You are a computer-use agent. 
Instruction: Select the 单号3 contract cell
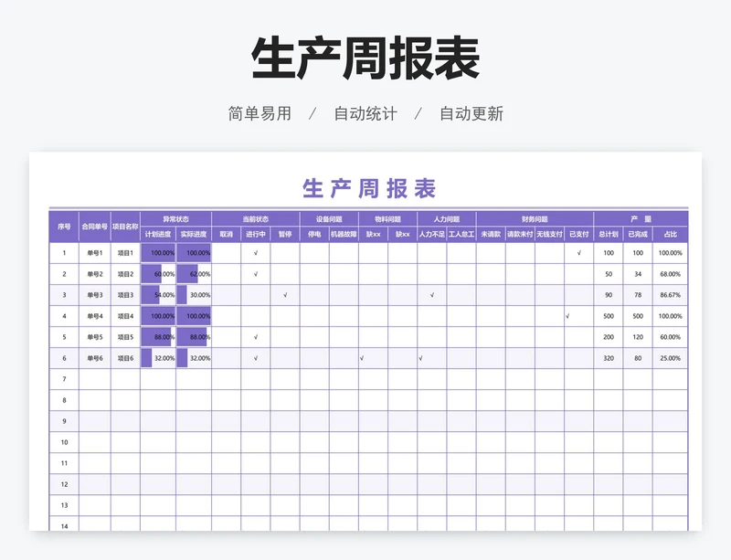tap(95, 295)
